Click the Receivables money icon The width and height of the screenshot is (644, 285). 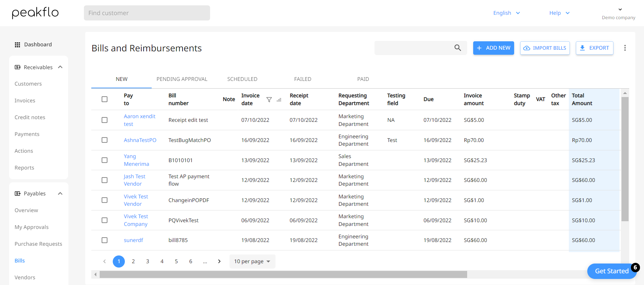pos(17,67)
